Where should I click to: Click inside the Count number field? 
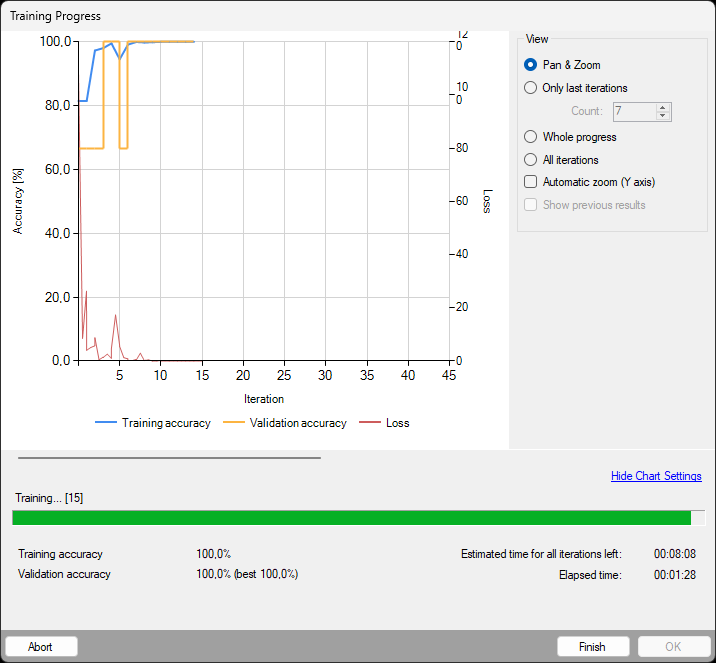[632, 112]
